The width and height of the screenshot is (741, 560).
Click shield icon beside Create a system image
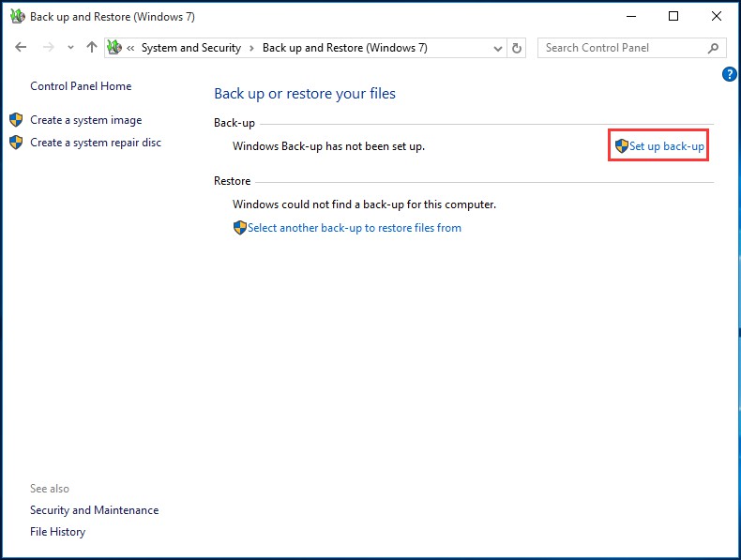(16, 119)
